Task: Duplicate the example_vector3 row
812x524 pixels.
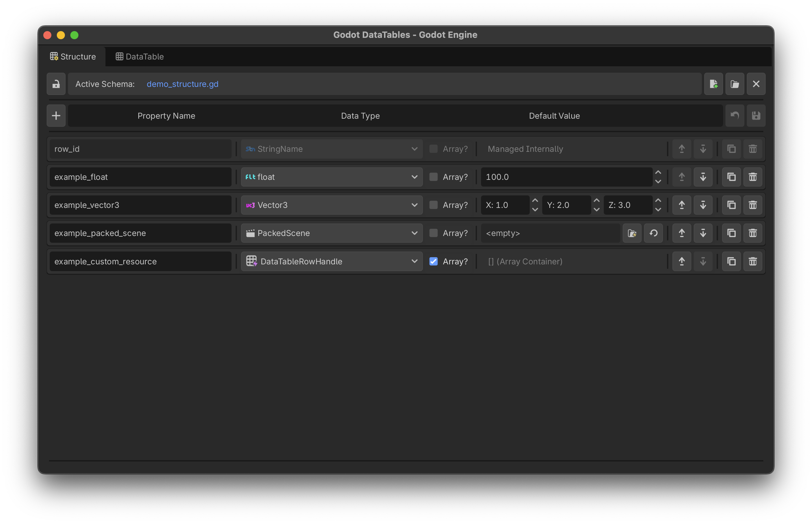Action: [x=732, y=205]
